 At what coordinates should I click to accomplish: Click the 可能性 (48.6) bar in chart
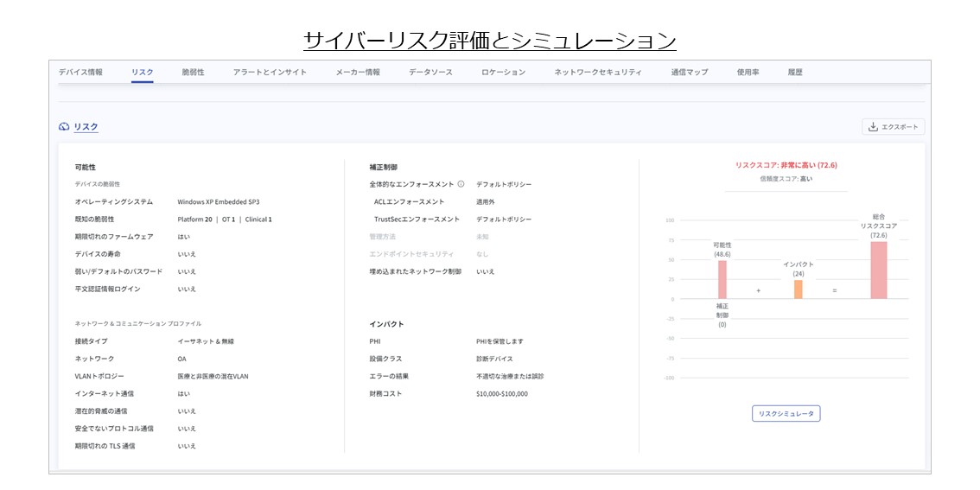click(722, 279)
